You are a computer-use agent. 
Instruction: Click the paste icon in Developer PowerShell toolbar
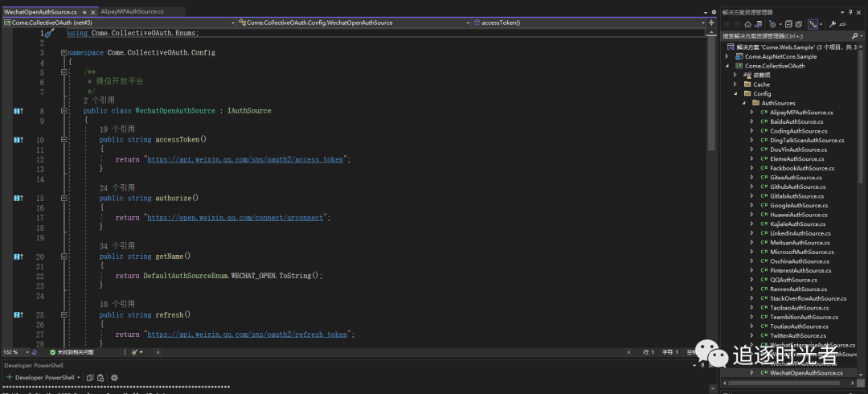point(100,377)
